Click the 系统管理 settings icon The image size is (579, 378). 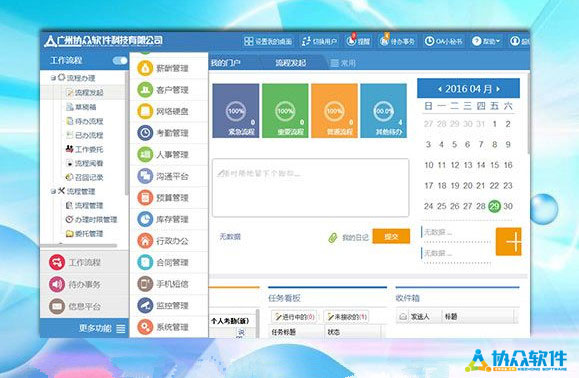coord(145,327)
